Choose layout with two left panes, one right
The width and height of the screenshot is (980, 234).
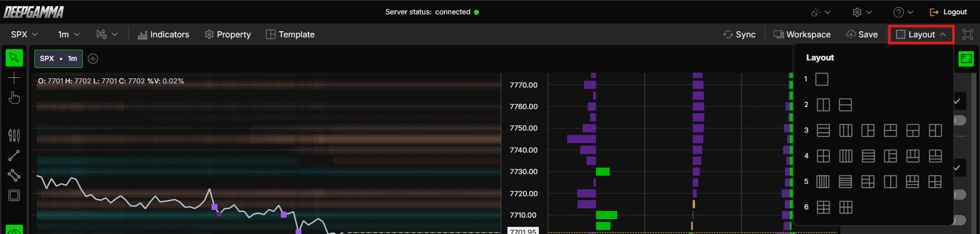click(x=935, y=131)
